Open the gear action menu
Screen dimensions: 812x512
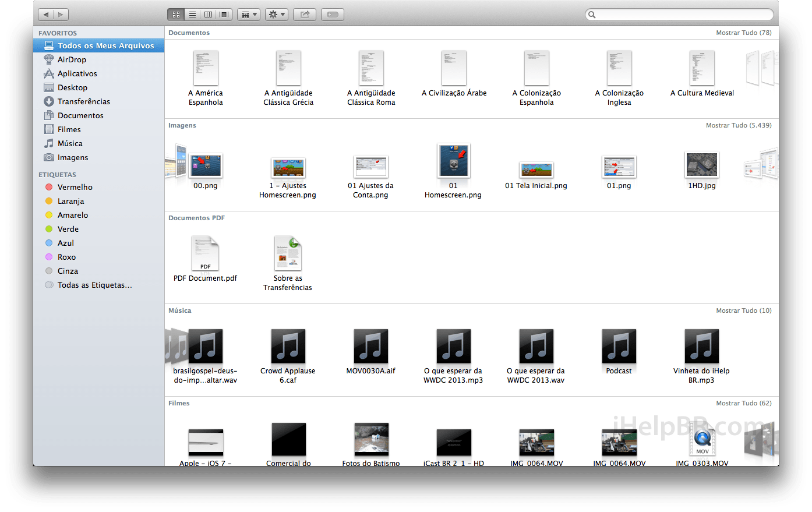coord(277,15)
